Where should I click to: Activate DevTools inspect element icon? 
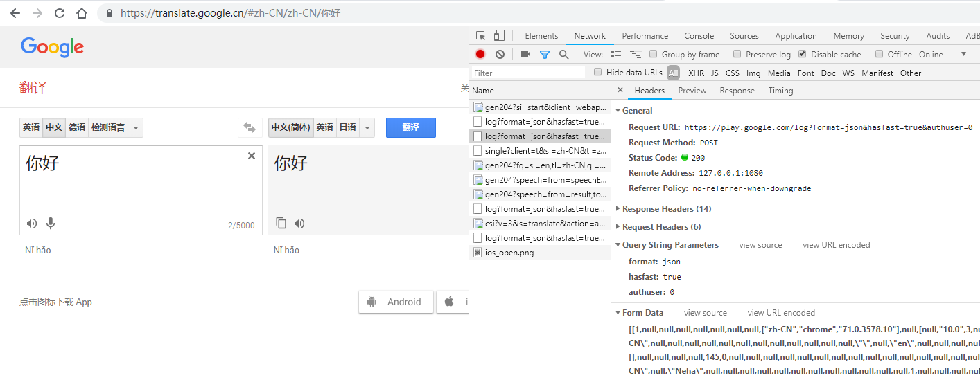click(x=481, y=36)
